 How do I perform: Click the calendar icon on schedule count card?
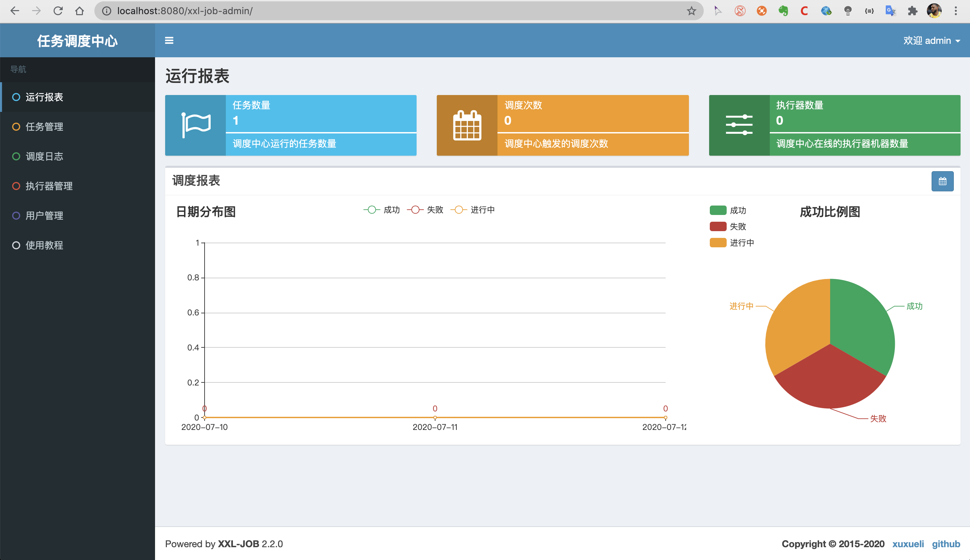point(467,125)
